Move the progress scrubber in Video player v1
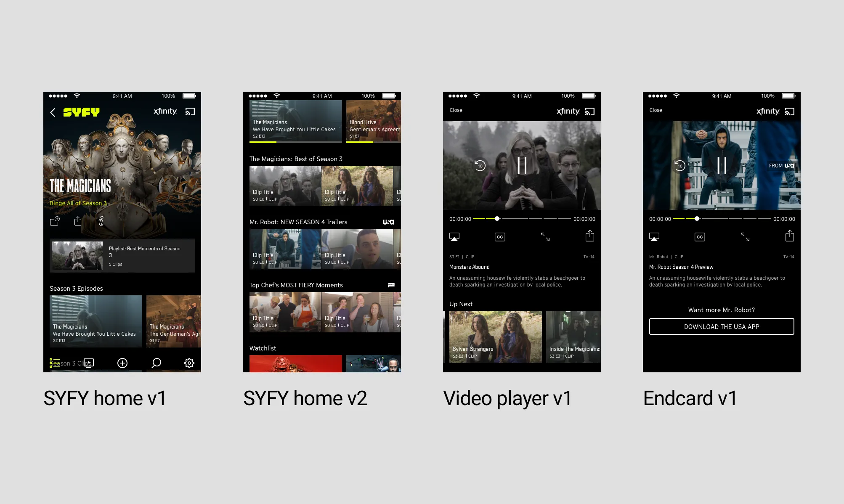Screen dimensions: 844x504 497,219
